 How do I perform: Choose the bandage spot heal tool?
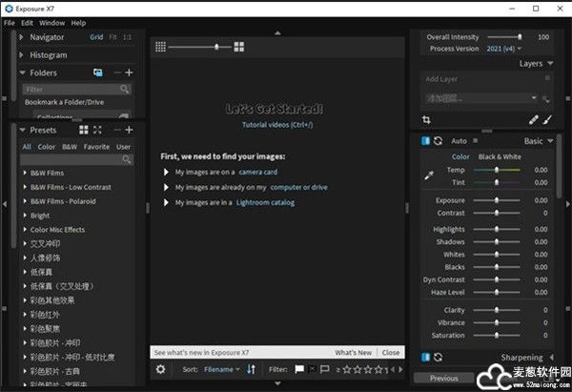(x=533, y=120)
